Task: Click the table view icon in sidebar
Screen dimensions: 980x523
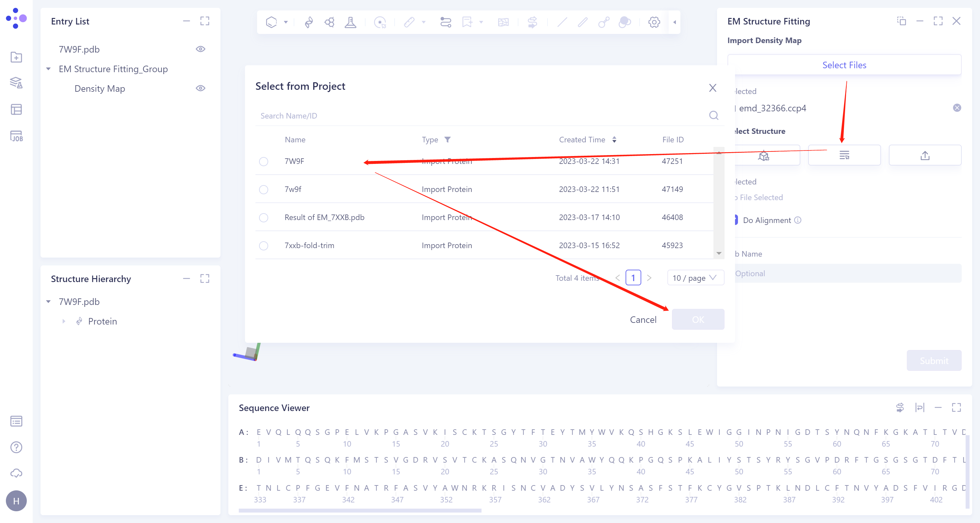Action: [x=16, y=109]
